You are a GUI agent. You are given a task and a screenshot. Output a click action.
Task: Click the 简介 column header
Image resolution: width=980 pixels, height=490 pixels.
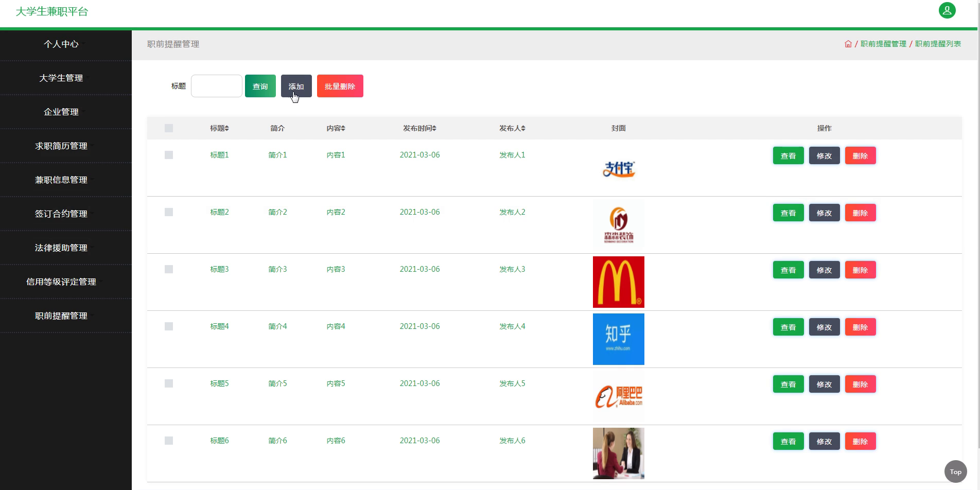pyautogui.click(x=277, y=128)
